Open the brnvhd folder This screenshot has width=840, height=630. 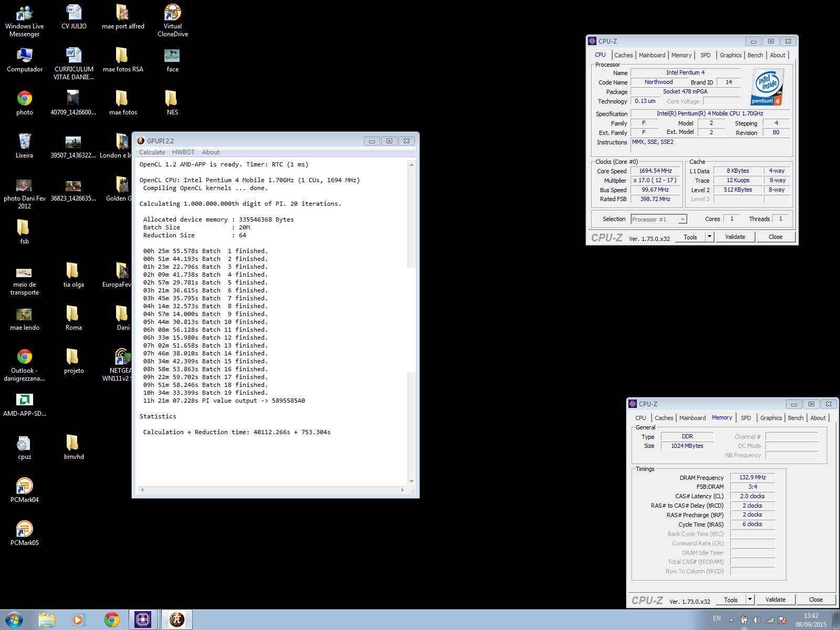(73, 447)
